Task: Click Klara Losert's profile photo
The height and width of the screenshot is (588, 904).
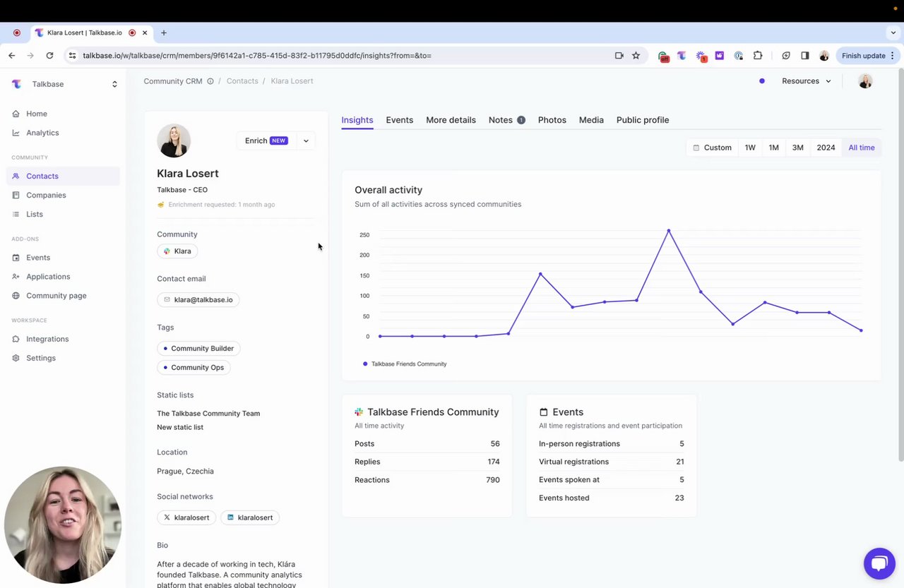Action: pyautogui.click(x=174, y=140)
